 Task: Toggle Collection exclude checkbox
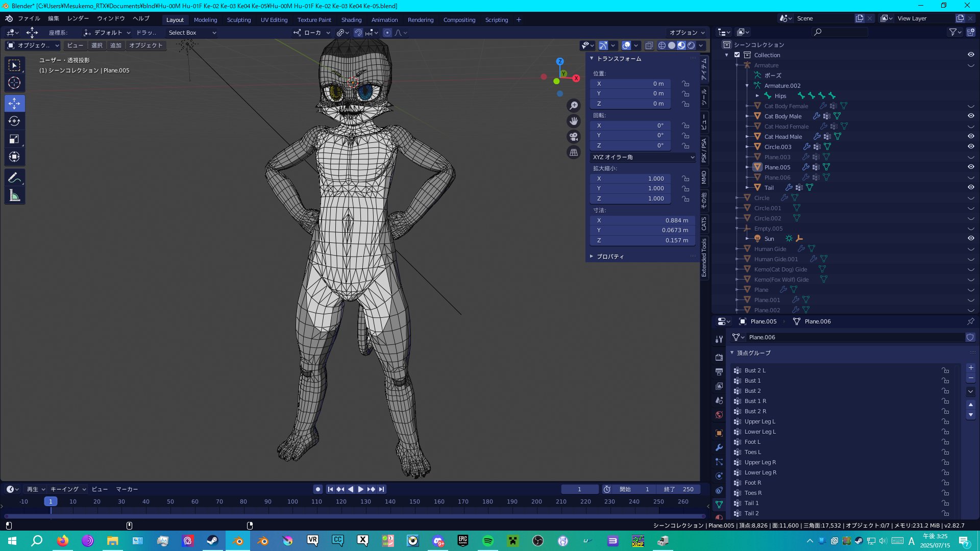pos(737,55)
